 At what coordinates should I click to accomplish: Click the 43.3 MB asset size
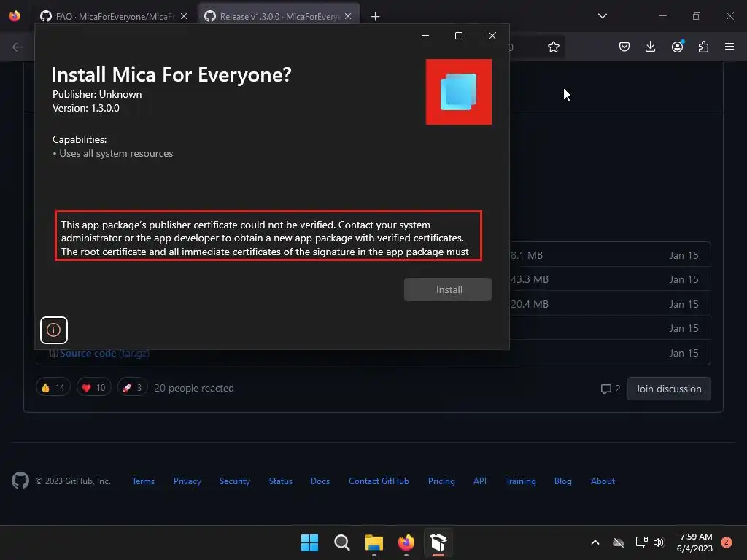coord(530,279)
